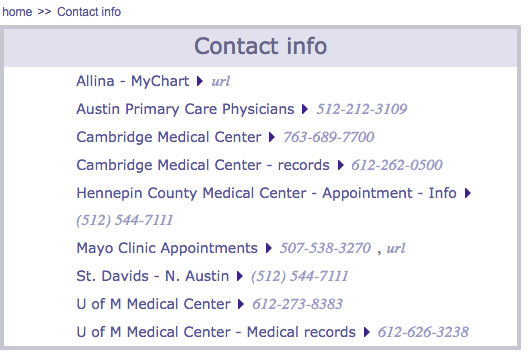Select the U of M Medical Center name
The image size is (528, 360).
tap(154, 304)
